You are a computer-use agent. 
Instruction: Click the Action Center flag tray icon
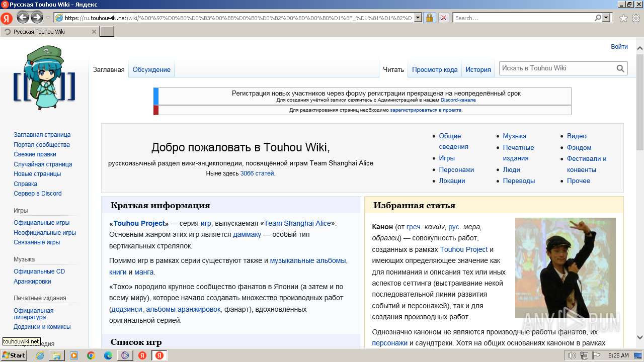(597, 355)
